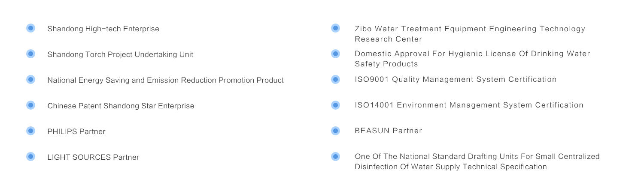Click the bullet beside Shandong Torch Project
The width and height of the screenshot is (644, 179).
point(30,54)
